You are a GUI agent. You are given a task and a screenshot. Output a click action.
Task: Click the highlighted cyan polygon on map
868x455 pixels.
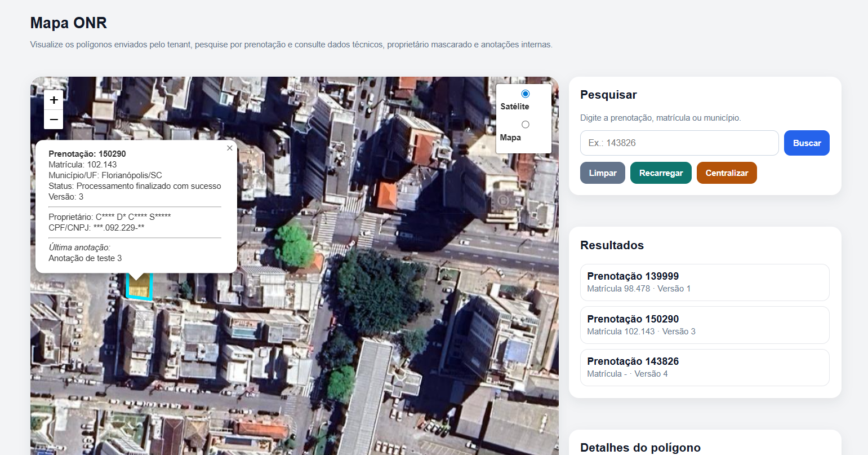(139, 286)
